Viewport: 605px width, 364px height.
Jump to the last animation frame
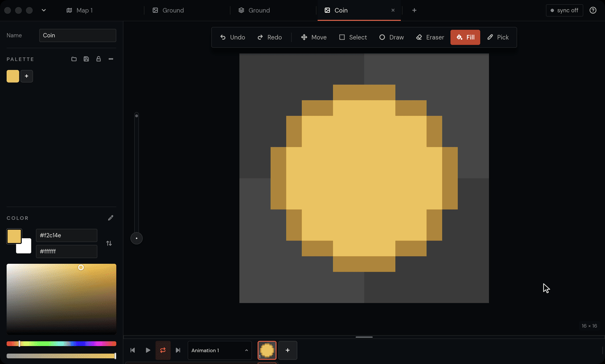pos(178,350)
